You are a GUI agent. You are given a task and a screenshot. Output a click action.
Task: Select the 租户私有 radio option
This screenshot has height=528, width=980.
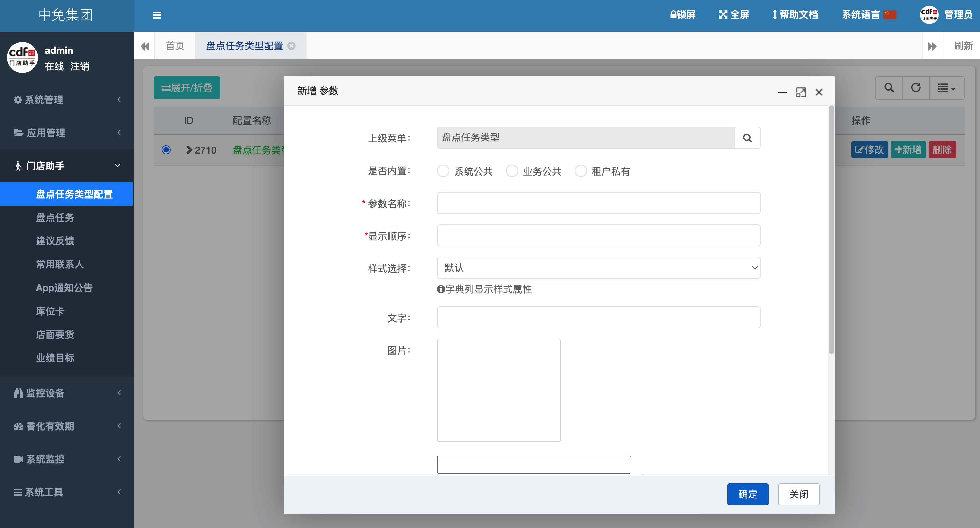(581, 171)
